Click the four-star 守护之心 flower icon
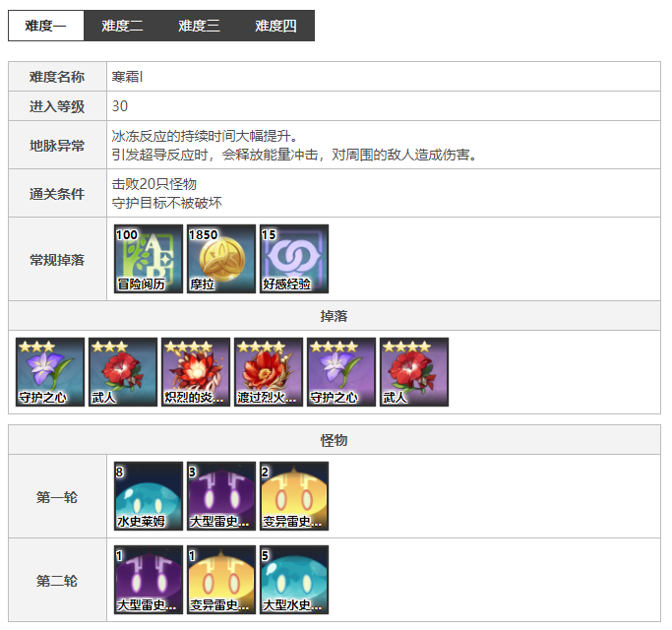The height and width of the screenshot is (630, 672). pos(341,372)
